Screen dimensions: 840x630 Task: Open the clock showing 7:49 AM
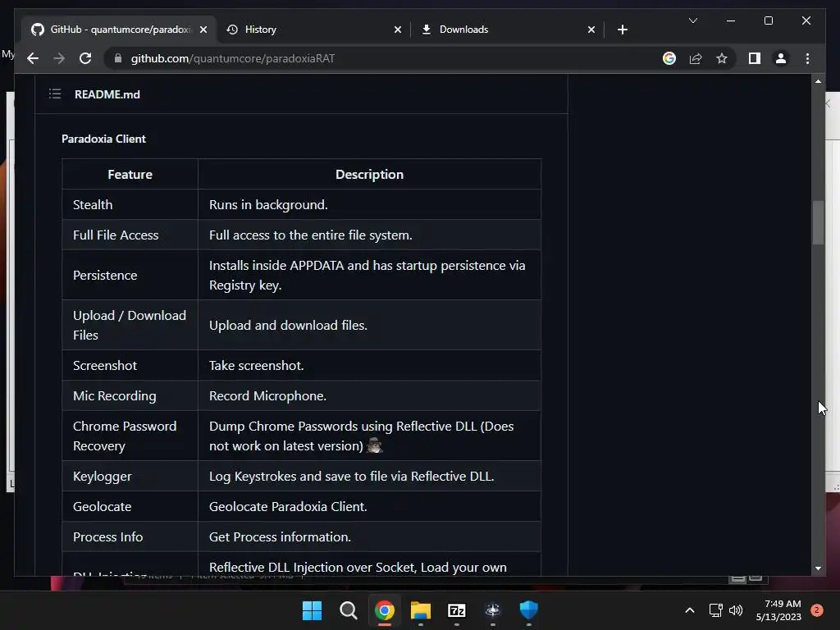pos(778,610)
